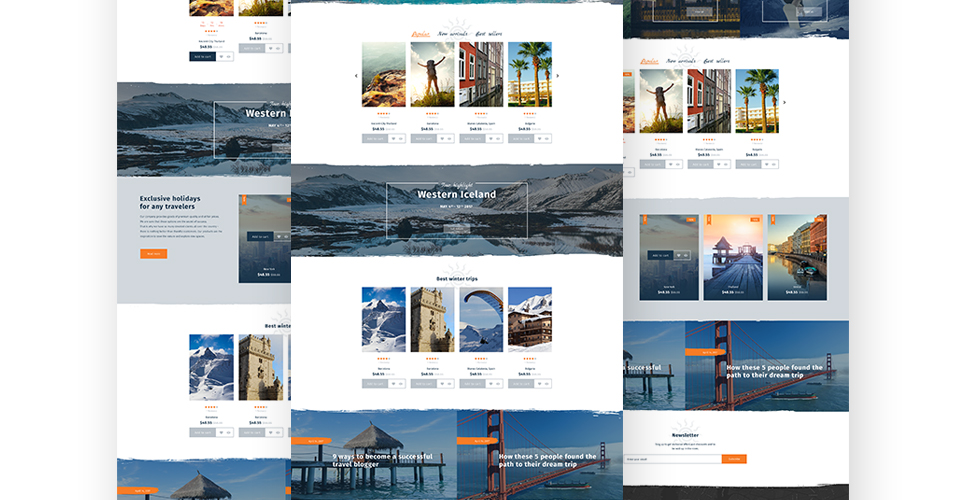Open New arrivals tab in right mockup
The image size is (965, 500).
pyautogui.click(x=681, y=61)
